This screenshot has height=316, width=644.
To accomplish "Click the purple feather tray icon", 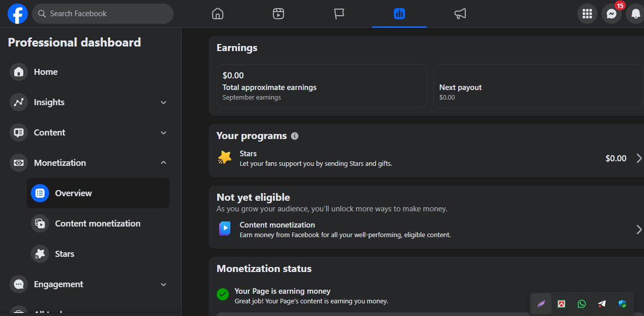I will click(541, 304).
